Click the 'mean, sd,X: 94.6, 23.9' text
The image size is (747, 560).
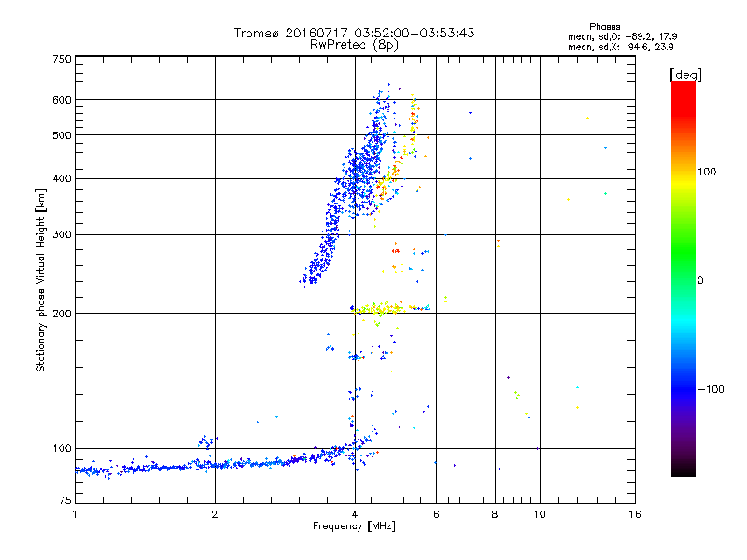click(620, 48)
